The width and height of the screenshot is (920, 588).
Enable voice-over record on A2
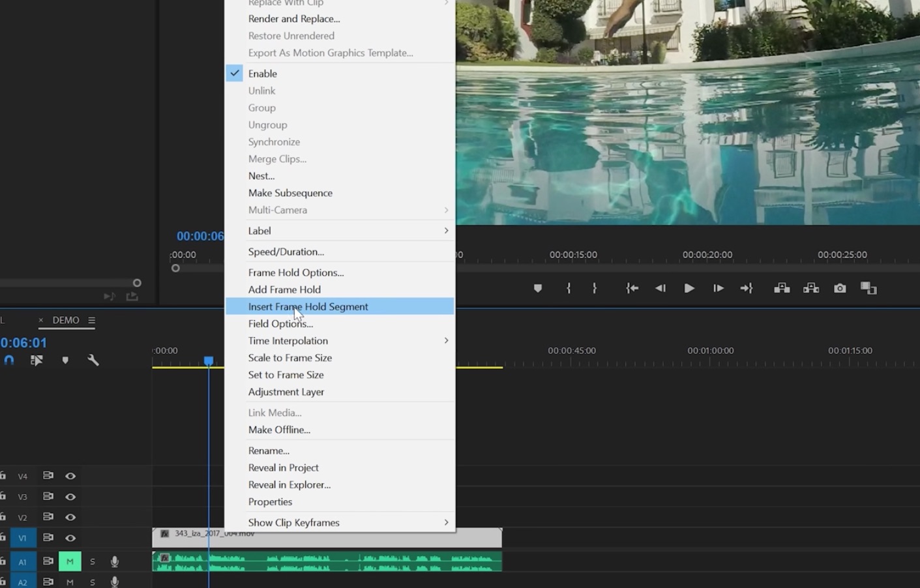(x=115, y=582)
